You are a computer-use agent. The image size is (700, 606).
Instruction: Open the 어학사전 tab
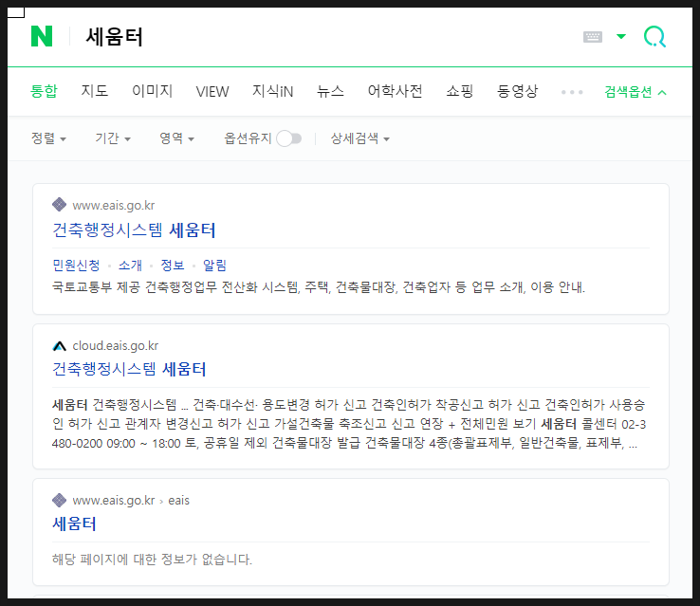pos(396,91)
